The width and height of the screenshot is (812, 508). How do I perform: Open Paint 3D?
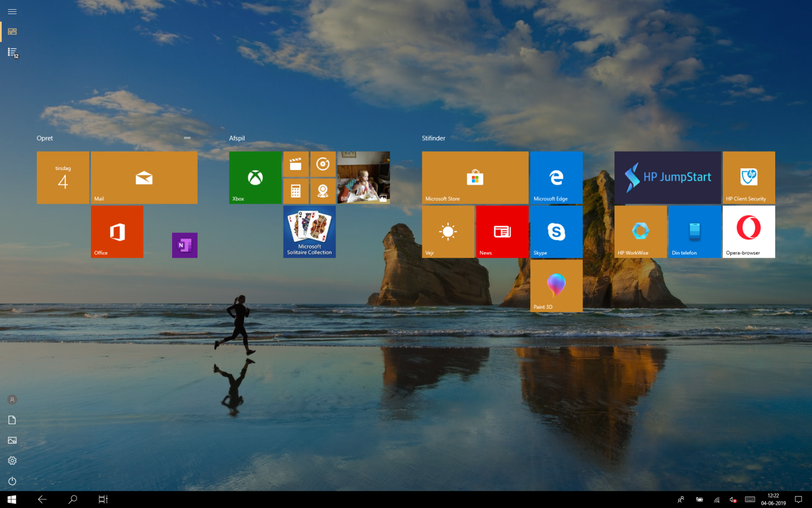(x=556, y=285)
